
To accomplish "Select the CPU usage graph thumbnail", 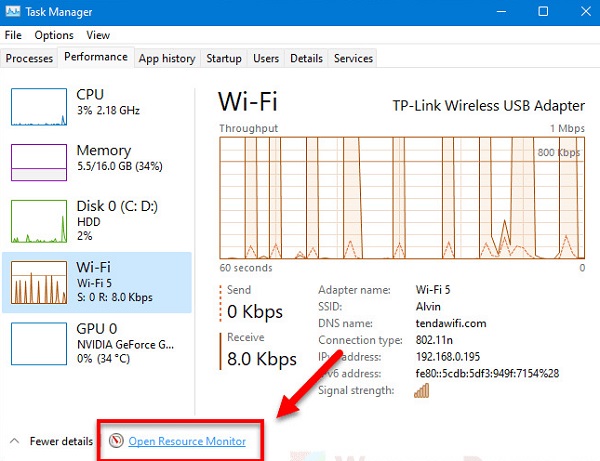I will coord(39,107).
